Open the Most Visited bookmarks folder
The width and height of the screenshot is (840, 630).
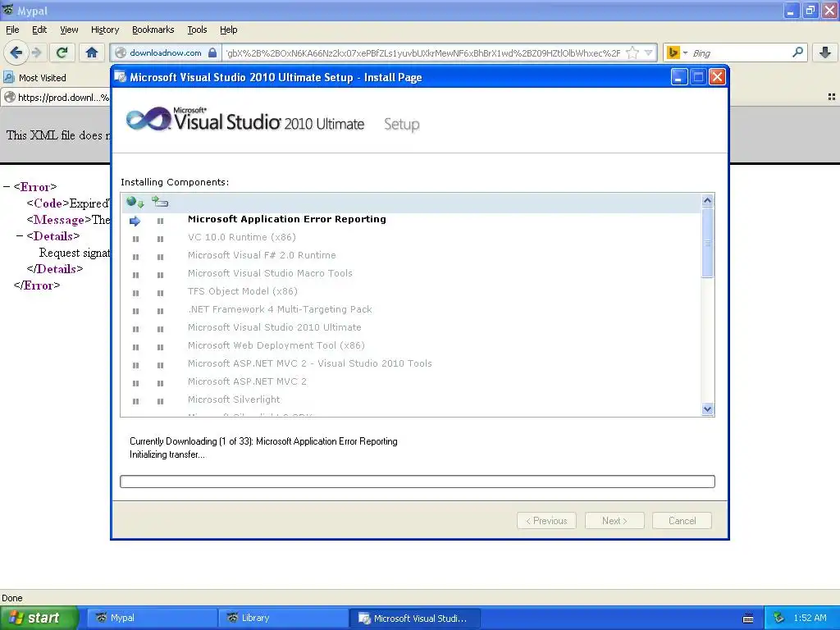[x=34, y=78]
